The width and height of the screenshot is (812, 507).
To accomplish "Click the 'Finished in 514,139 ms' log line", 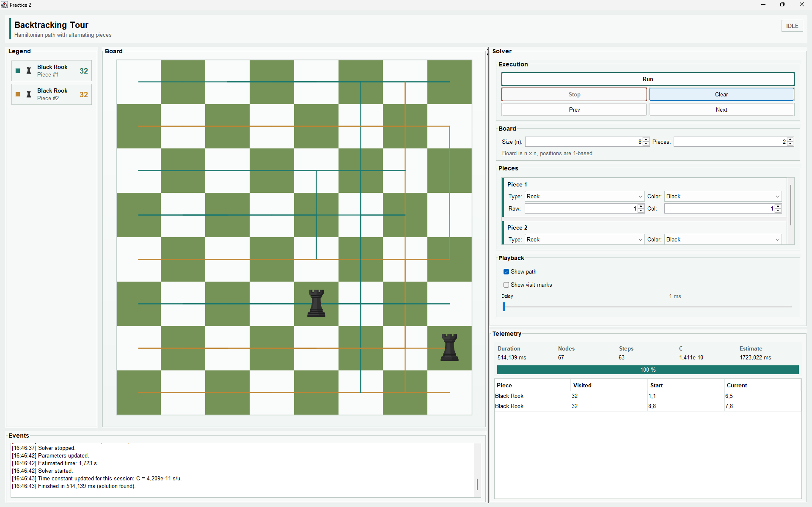I will (x=74, y=486).
